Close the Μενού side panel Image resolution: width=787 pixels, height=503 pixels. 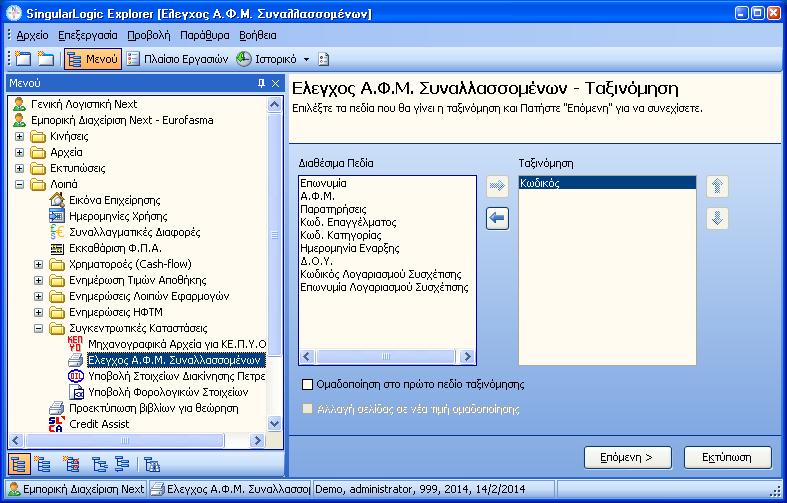[276, 83]
